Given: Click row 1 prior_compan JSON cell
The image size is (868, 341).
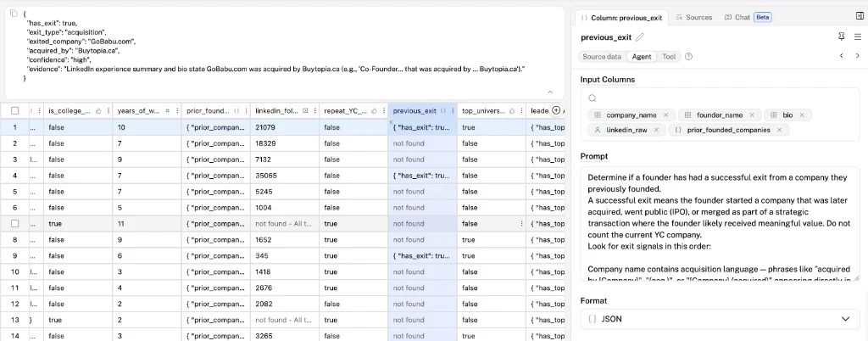Looking at the screenshot, I should coord(216,127).
